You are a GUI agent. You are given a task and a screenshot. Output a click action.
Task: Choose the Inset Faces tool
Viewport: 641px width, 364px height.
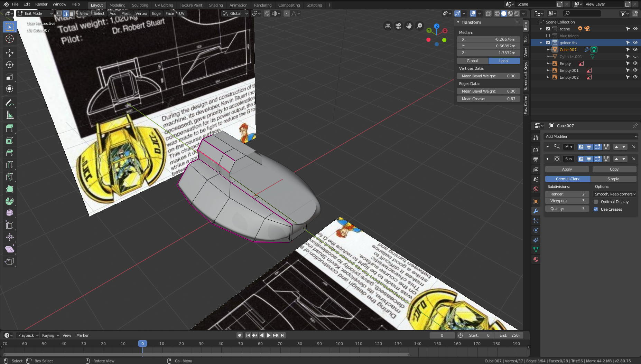point(10,141)
